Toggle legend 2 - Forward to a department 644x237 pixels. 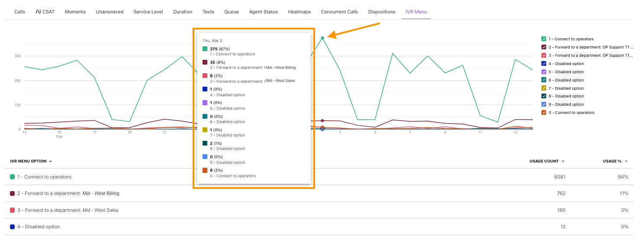click(x=544, y=47)
